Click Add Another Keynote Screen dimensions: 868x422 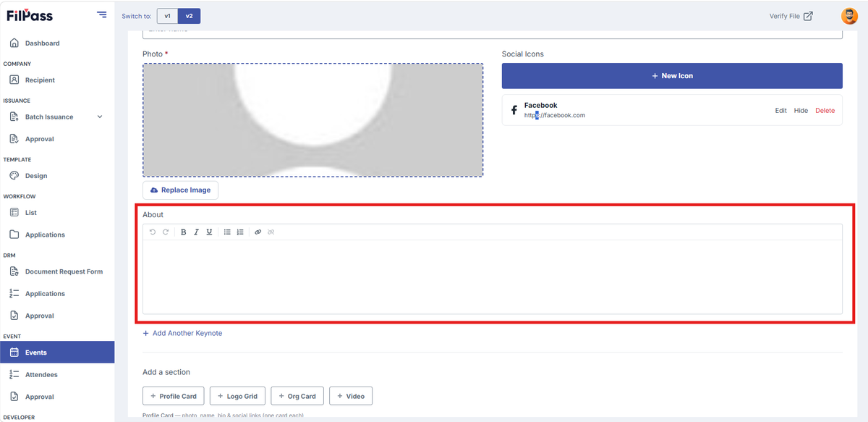(x=182, y=334)
